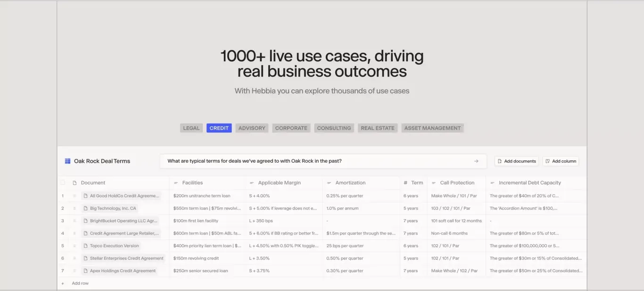The image size is (644, 291).
Task: Grab the drag handle of row 2
Action: pos(74,208)
